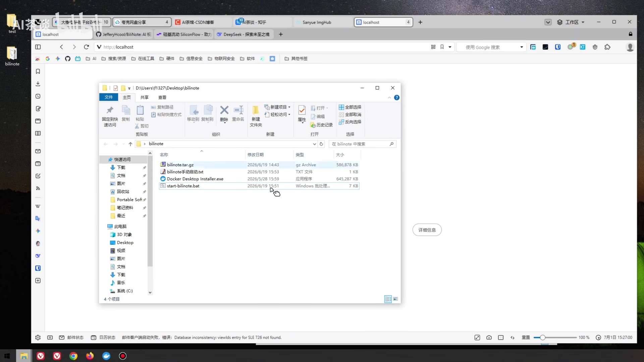Screen dimensions: 644x362
Task: Click the Rename icon in the ribbon
Action: click(238, 113)
